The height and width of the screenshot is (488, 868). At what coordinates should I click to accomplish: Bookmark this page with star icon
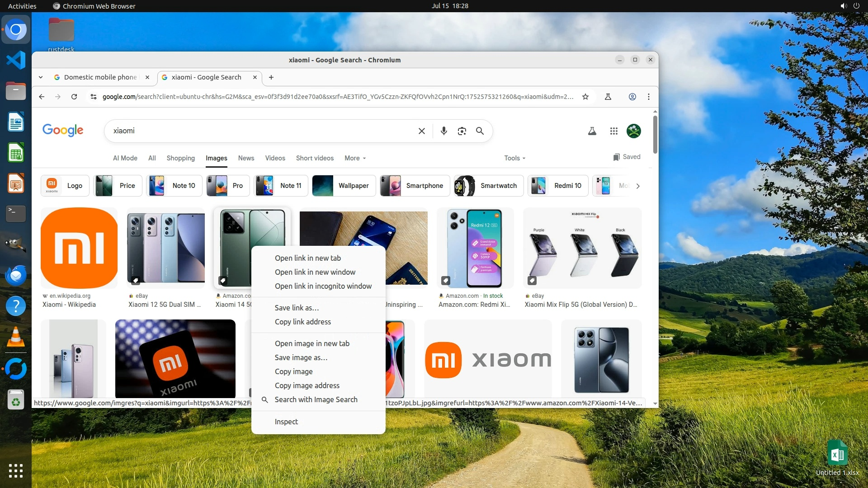(585, 97)
